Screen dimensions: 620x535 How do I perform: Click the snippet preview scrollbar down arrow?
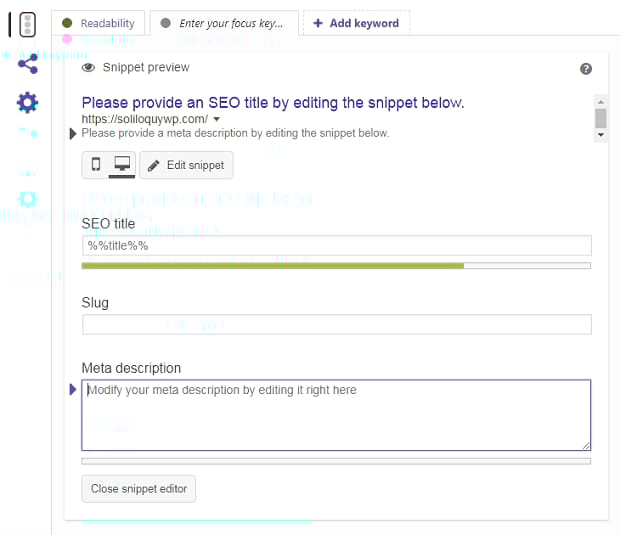pyautogui.click(x=600, y=134)
